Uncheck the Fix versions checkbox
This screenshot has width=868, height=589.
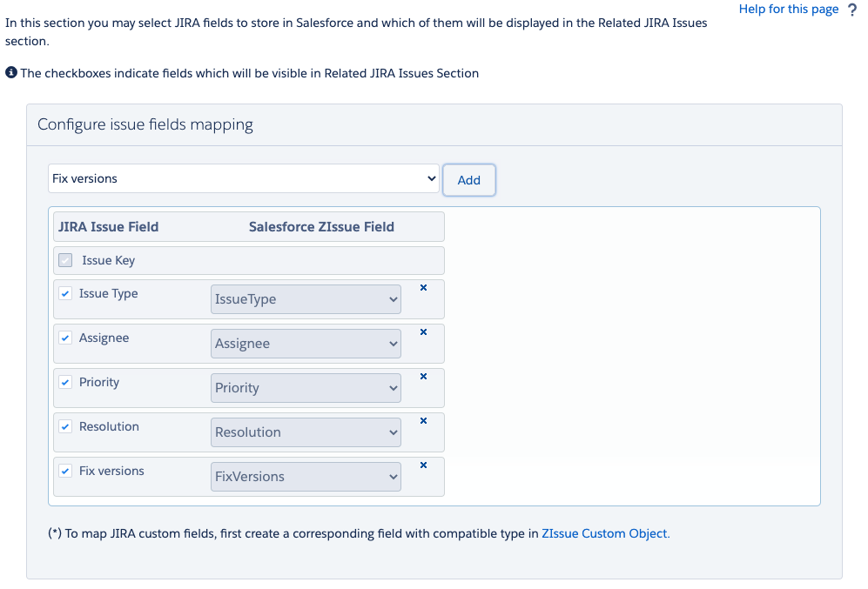point(65,471)
